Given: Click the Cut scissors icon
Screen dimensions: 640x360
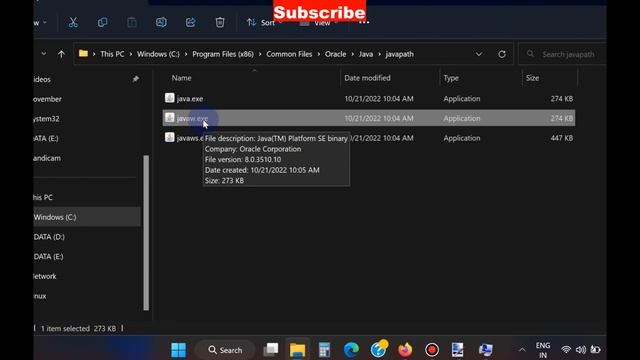Looking at the screenshot, I should pyautogui.click(x=73, y=22).
